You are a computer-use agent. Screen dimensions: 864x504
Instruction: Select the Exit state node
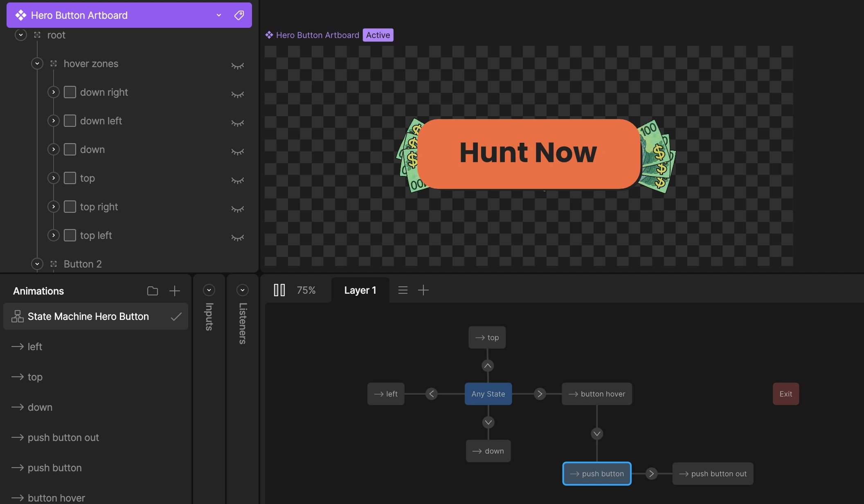pyautogui.click(x=785, y=394)
